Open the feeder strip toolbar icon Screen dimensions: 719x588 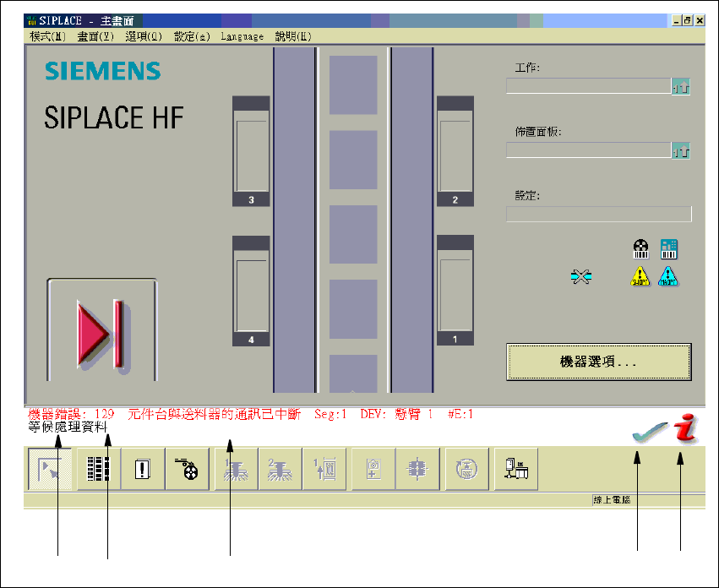tap(99, 469)
